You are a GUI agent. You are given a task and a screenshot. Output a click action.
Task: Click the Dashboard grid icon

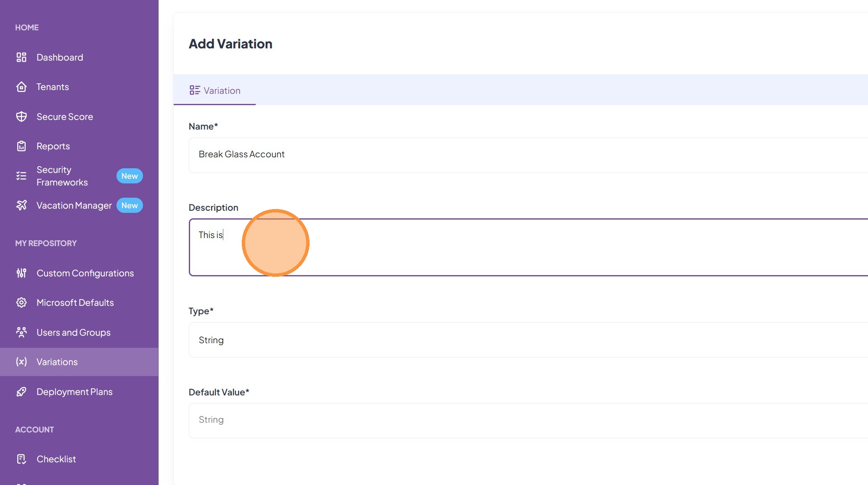[21, 57]
